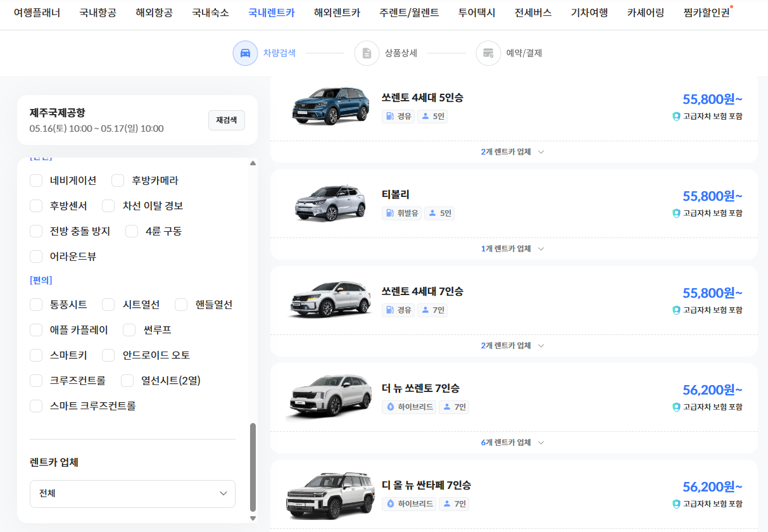Click the fuel icon on the 티볼리 휘발유 tag

pyautogui.click(x=390, y=213)
